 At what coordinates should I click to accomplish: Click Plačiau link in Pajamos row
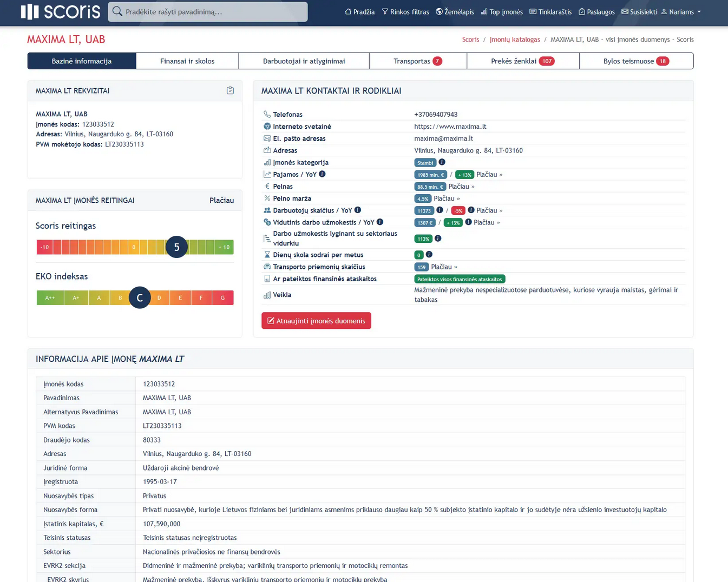(x=489, y=175)
